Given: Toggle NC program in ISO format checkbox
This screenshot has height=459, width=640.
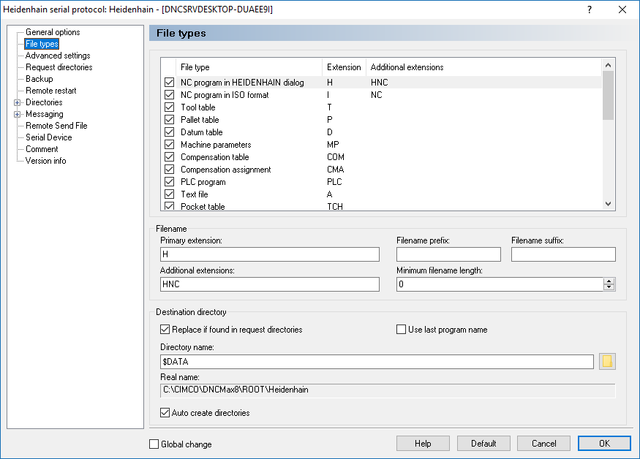Looking at the screenshot, I should tap(169, 95).
